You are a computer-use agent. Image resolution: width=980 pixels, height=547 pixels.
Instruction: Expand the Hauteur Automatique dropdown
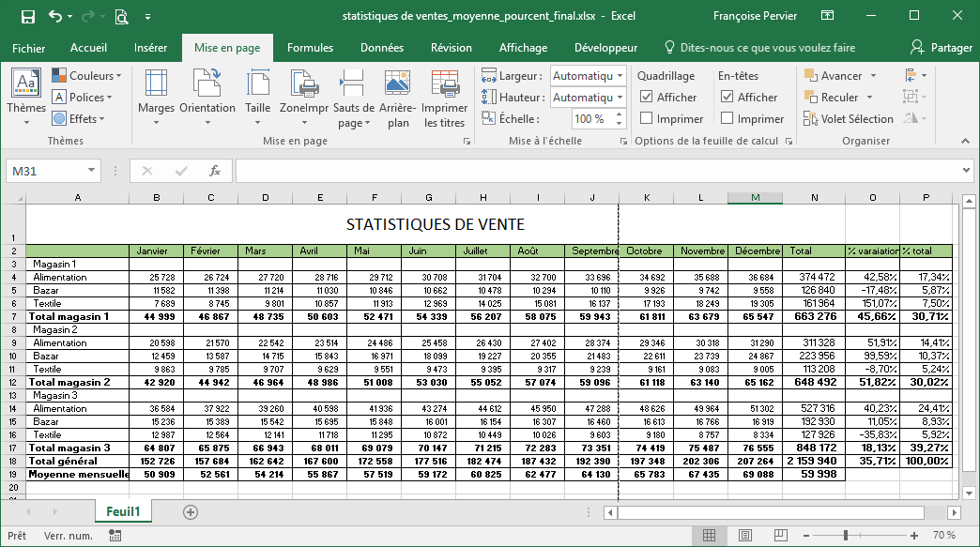[620, 98]
